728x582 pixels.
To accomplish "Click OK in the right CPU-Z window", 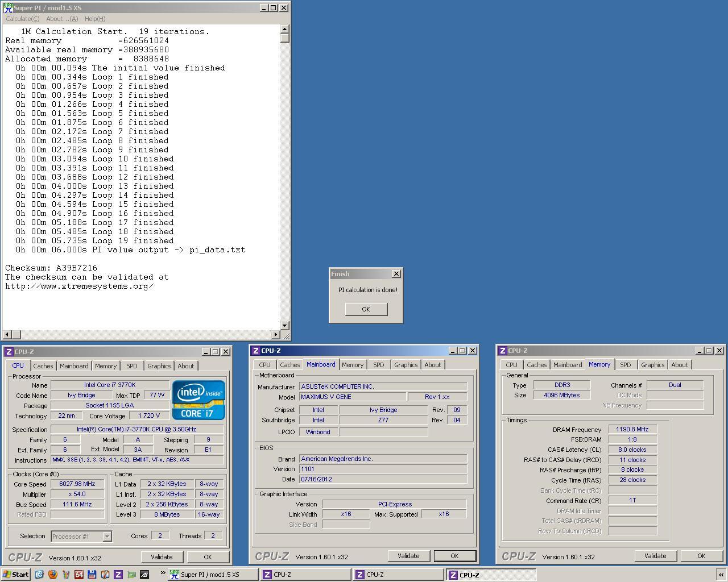I will pos(701,556).
